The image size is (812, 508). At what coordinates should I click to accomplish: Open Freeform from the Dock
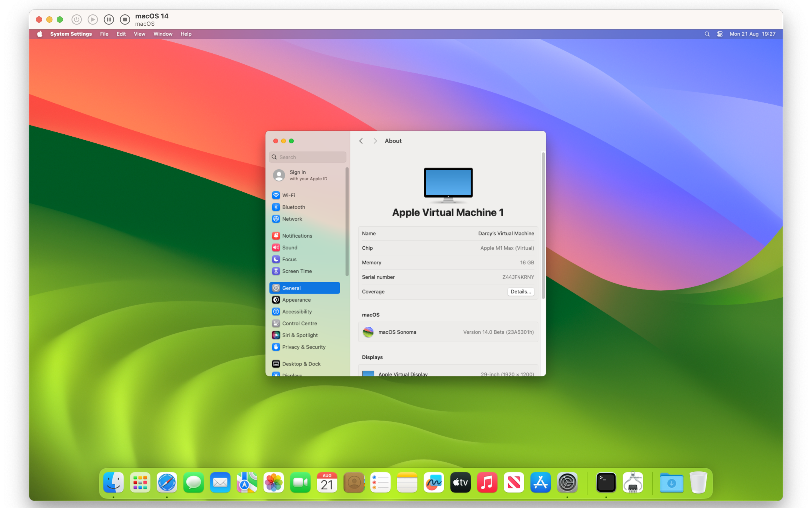[x=434, y=483]
